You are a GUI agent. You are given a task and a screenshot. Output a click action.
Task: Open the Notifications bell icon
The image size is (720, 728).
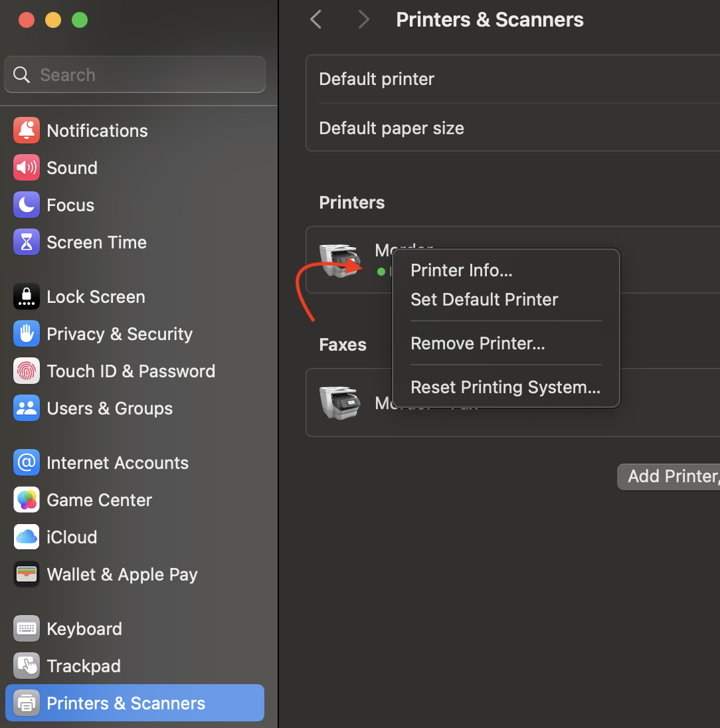click(27, 130)
